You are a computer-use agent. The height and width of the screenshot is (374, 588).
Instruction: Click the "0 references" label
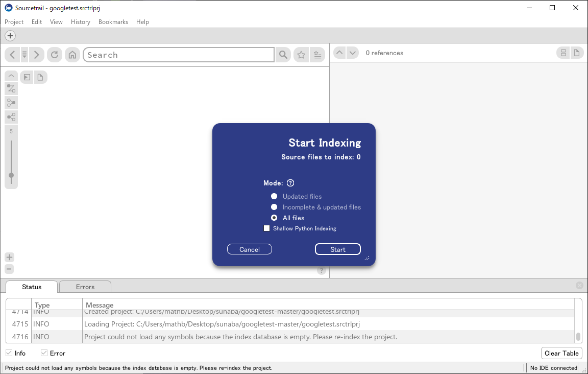click(x=384, y=53)
